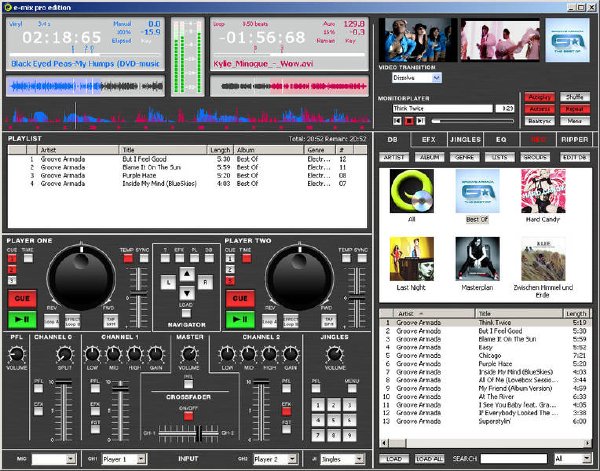
Task: Toggle Player One SYNC button
Action: tap(144, 258)
